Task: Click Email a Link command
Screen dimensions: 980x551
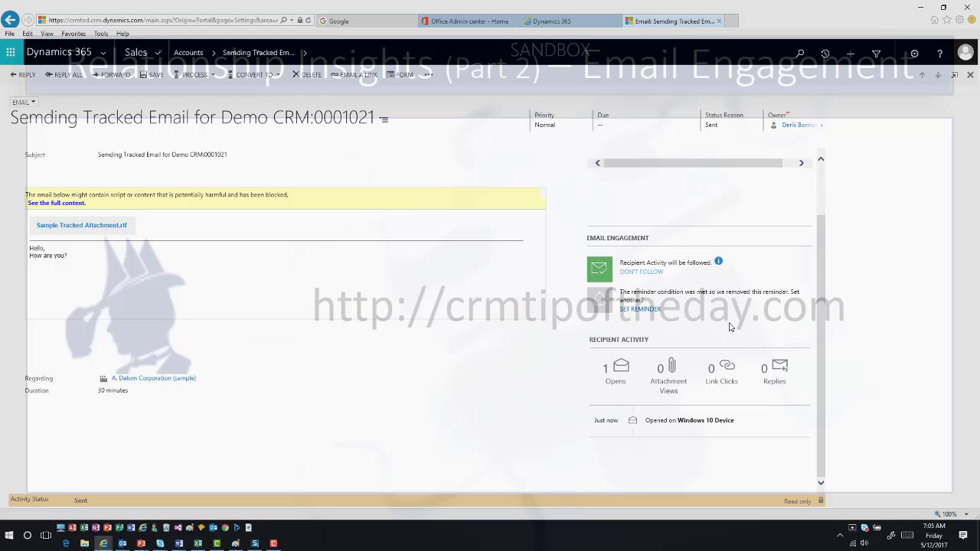Action: 354,75
